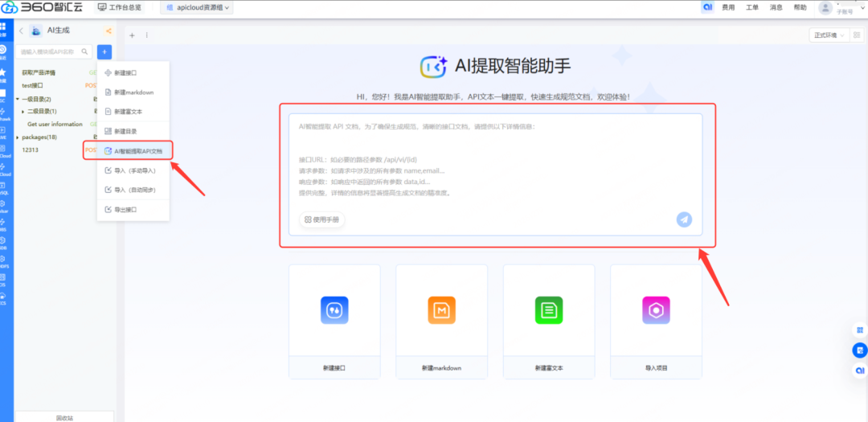Click the star favorites icon in blue sidebar
This screenshot has height=422, width=868.
[x=2, y=74]
